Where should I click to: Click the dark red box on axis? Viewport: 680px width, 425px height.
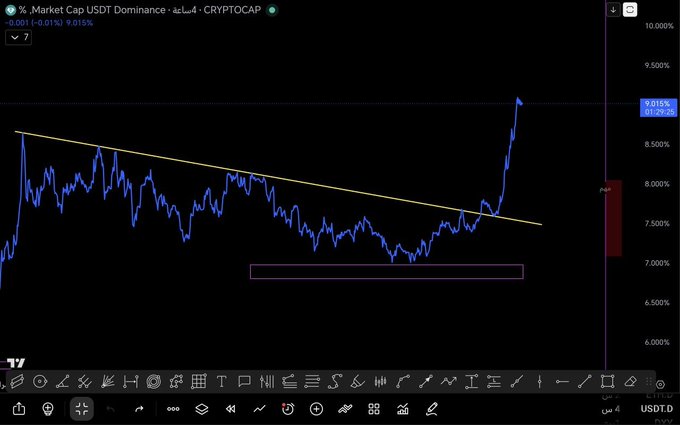coord(614,218)
